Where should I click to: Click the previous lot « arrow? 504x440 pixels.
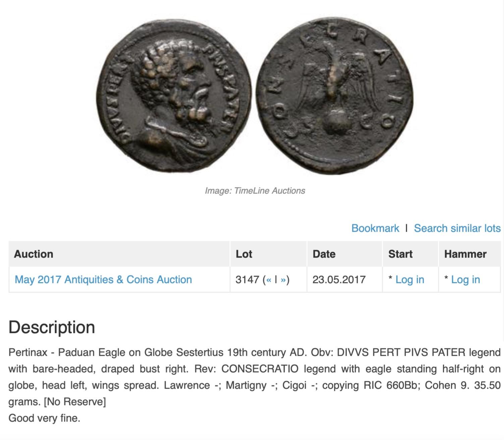click(x=268, y=280)
